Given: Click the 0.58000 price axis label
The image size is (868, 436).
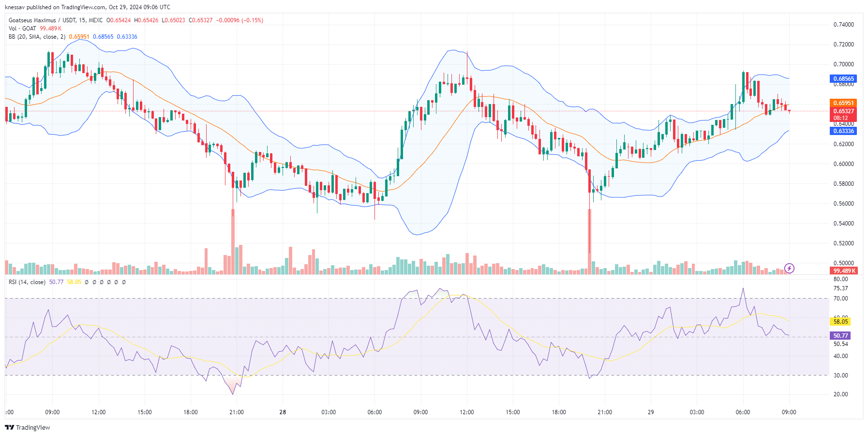Looking at the screenshot, I should pos(843,184).
